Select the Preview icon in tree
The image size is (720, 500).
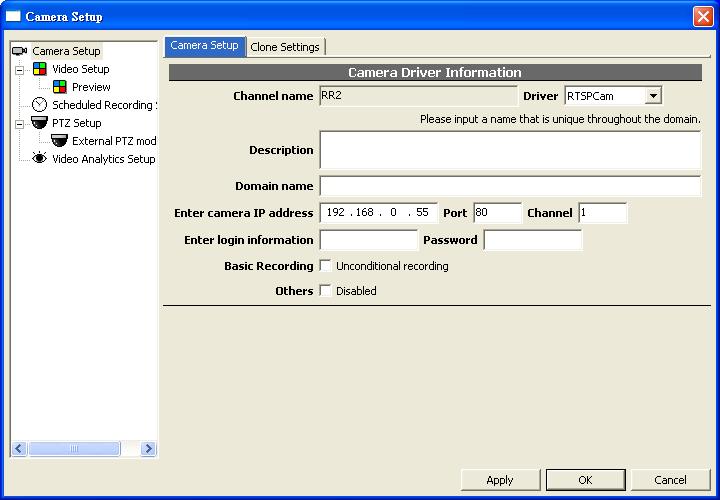60,87
